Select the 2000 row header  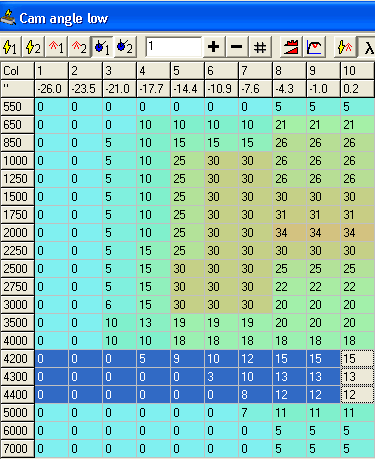point(17,233)
